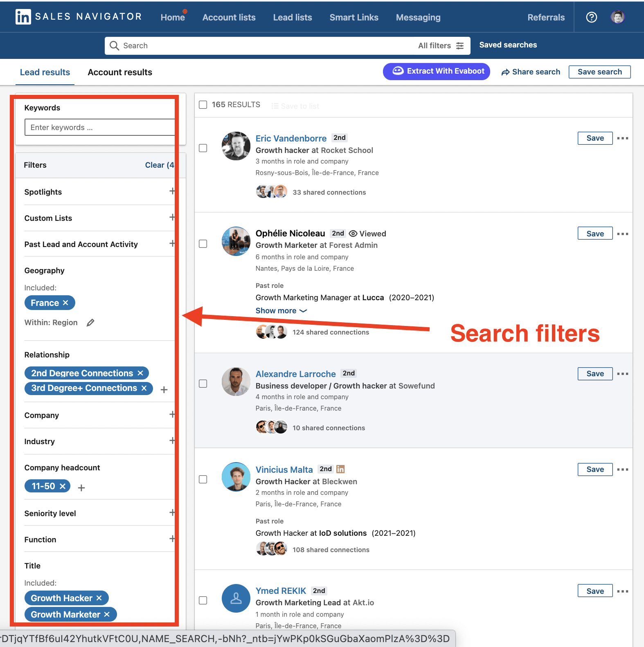Remove the Growth Hacker title filter
The width and height of the screenshot is (644, 647).
tap(99, 598)
